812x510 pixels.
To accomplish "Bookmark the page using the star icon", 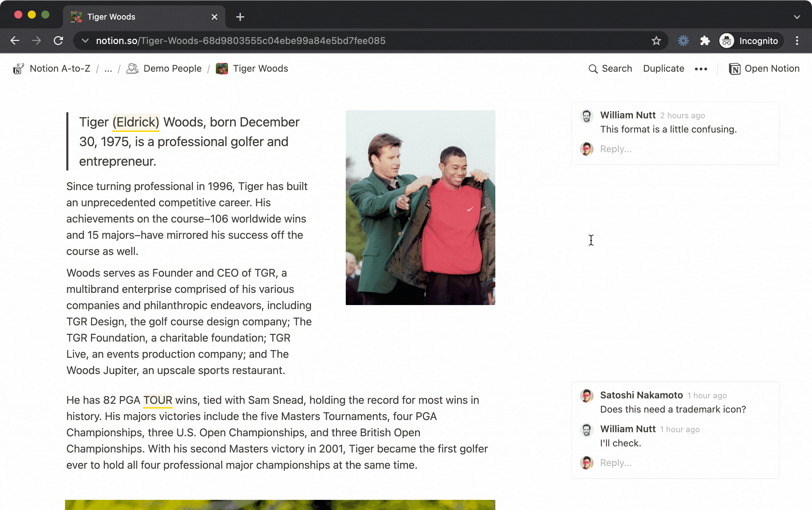I will click(x=656, y=40).
